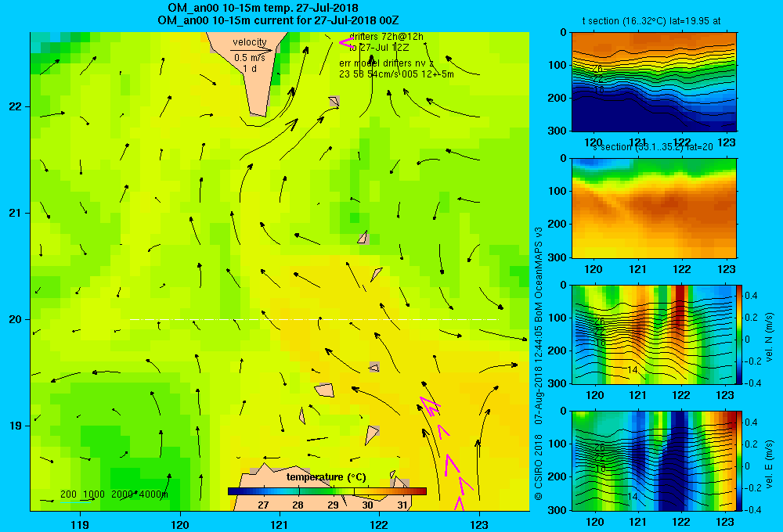Click the temperature color bar on the map
Screen dimensions: 783x532
(x=327, y=491)
